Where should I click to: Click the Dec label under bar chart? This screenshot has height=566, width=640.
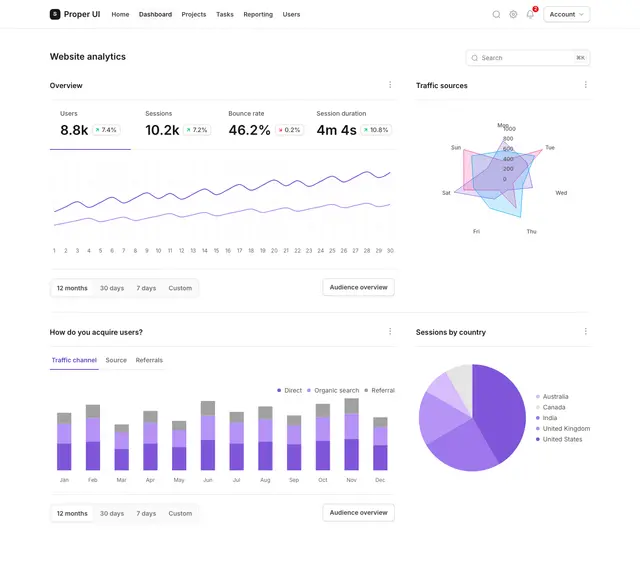pyautogui.click(x=380, y=480)
